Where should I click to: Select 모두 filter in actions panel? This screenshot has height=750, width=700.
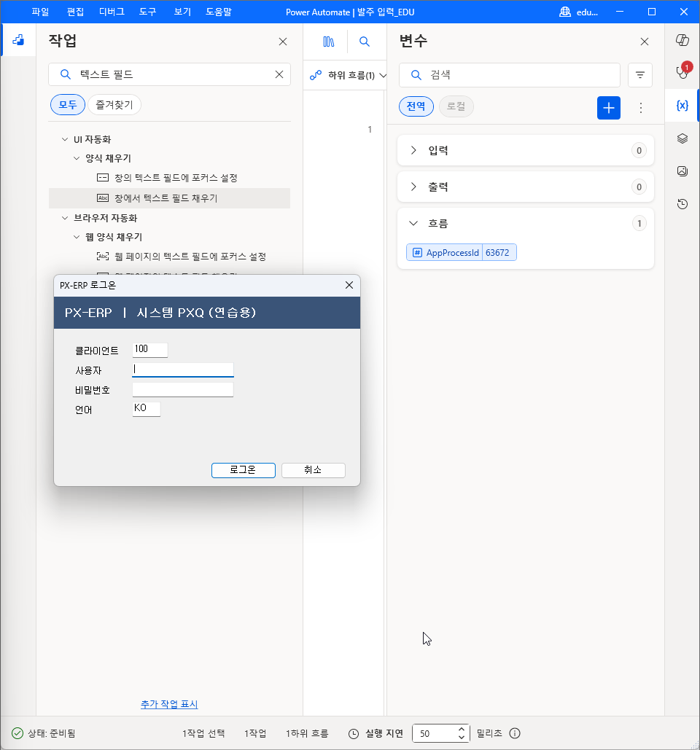point(68,105)
